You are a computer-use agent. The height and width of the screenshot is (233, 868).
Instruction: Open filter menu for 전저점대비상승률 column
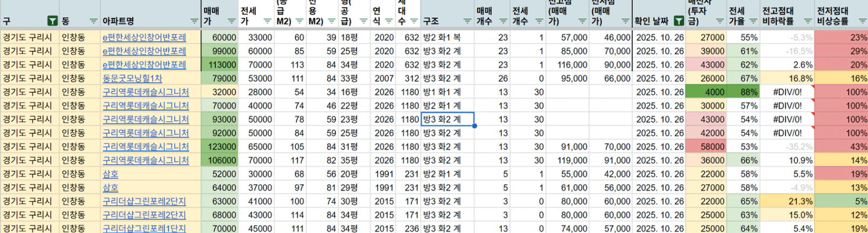(862, 22)
